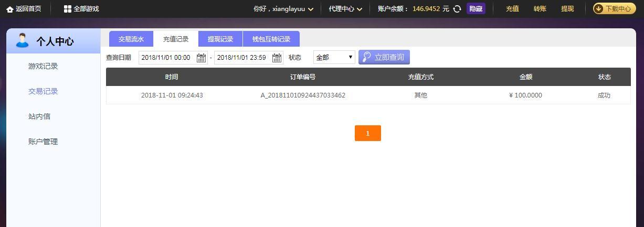Click the 个人中心 heading
The height and width of the screenshot is (227, 644).
click(x=55, y=41)
